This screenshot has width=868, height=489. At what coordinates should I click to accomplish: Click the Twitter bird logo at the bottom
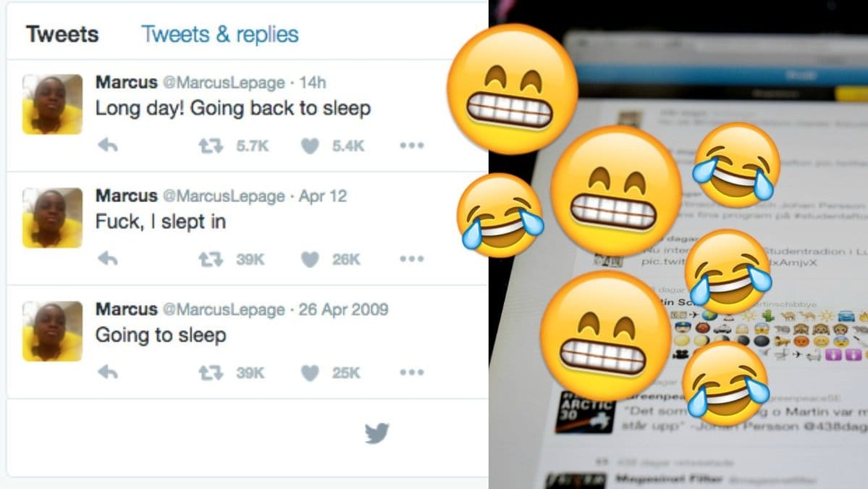pyautogui.click(x=377, y=433)
